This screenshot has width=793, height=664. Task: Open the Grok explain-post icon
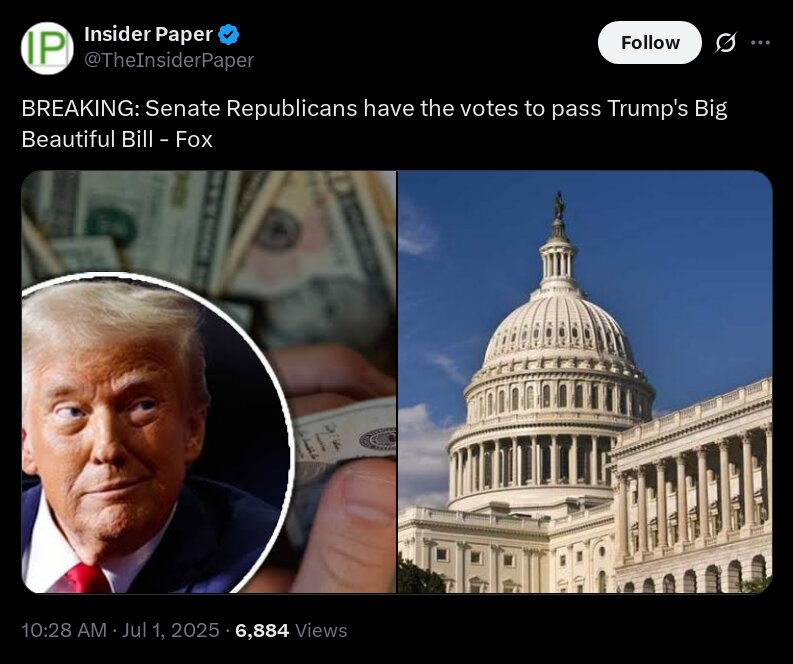click(725, 42)
